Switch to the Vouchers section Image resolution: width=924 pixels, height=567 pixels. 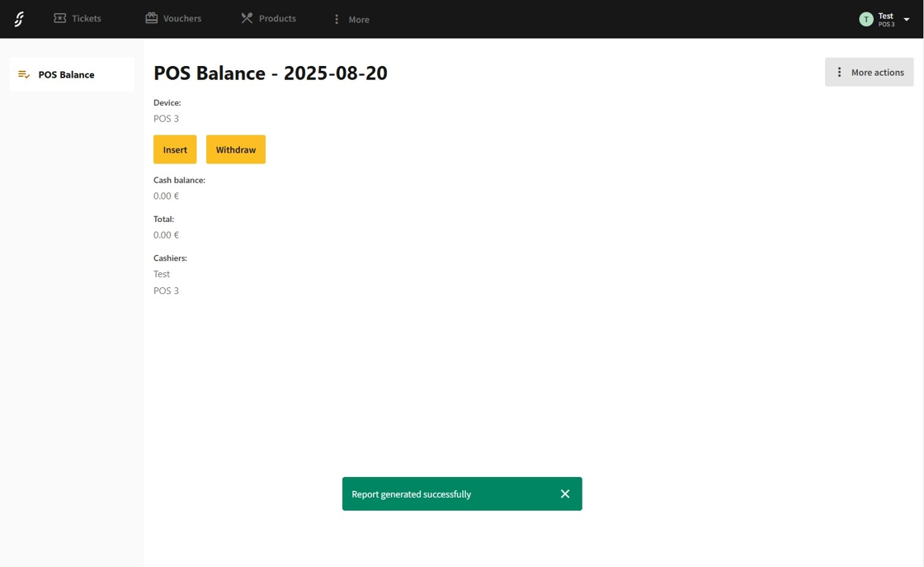182,18
